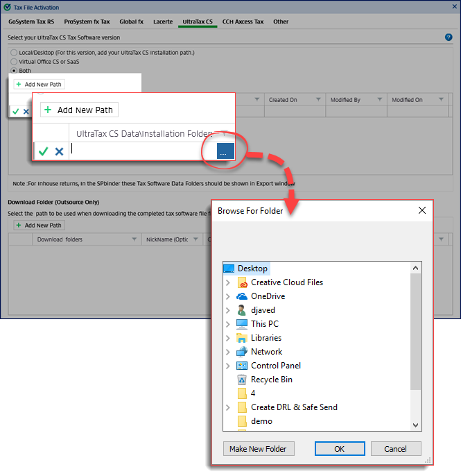Screen dimensions: 461x476
Task: Open the ProSystem fx Tax tab
Action: tap(87, 22)
